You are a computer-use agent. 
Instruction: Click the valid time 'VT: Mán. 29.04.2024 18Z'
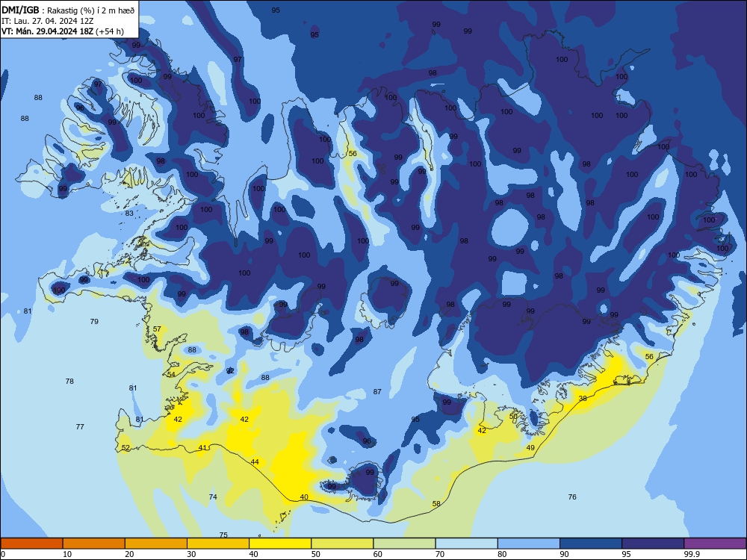(48, 31)
